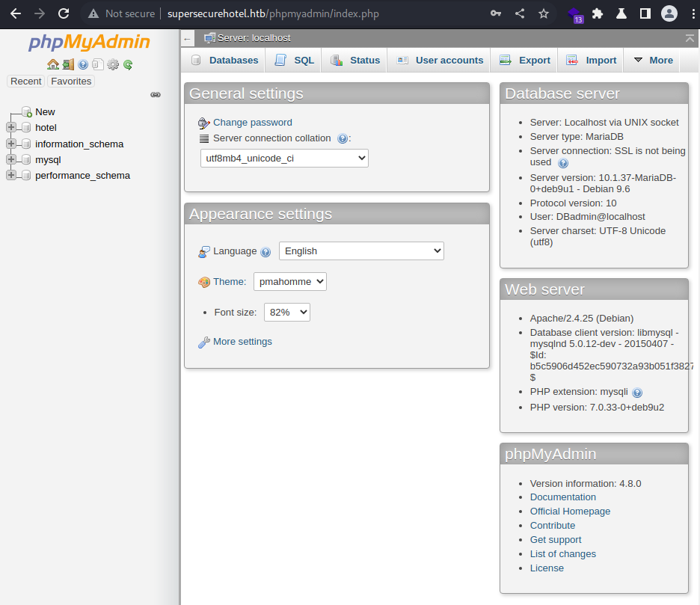
Task: Open the User accounts tab
Action: pyautogui.click(x=440, y=61)
